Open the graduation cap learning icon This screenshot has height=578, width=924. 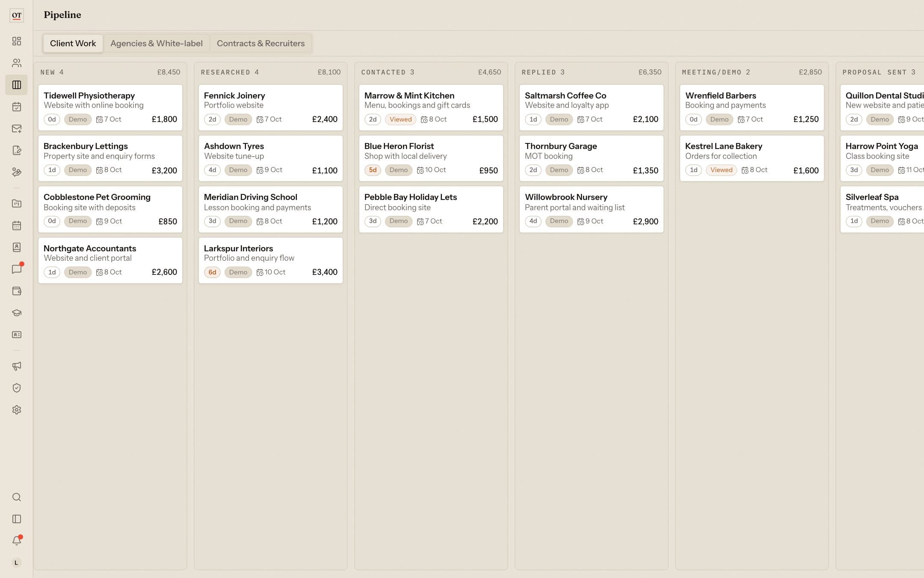click(17, 313)
